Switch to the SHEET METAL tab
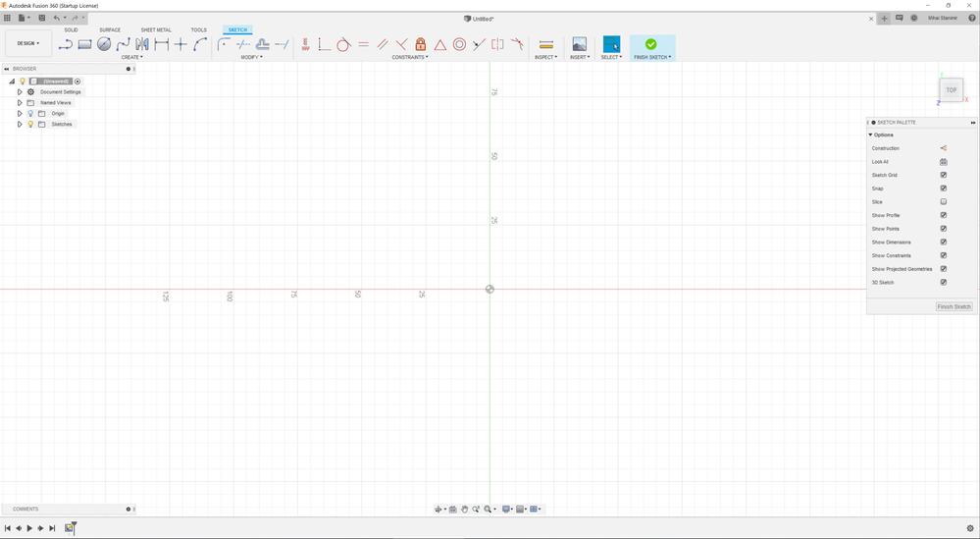 [x=156, y=30]
